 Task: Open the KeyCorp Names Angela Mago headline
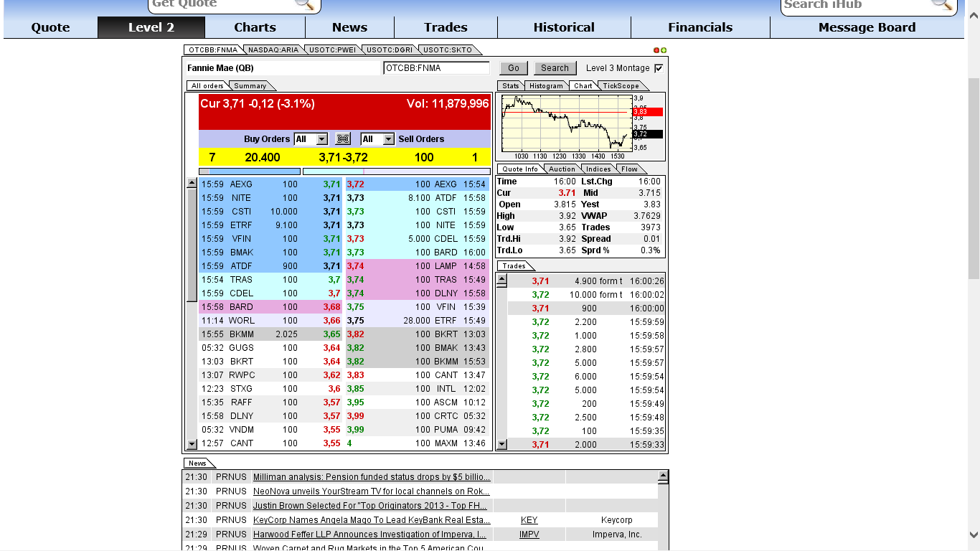coord(372,520)
